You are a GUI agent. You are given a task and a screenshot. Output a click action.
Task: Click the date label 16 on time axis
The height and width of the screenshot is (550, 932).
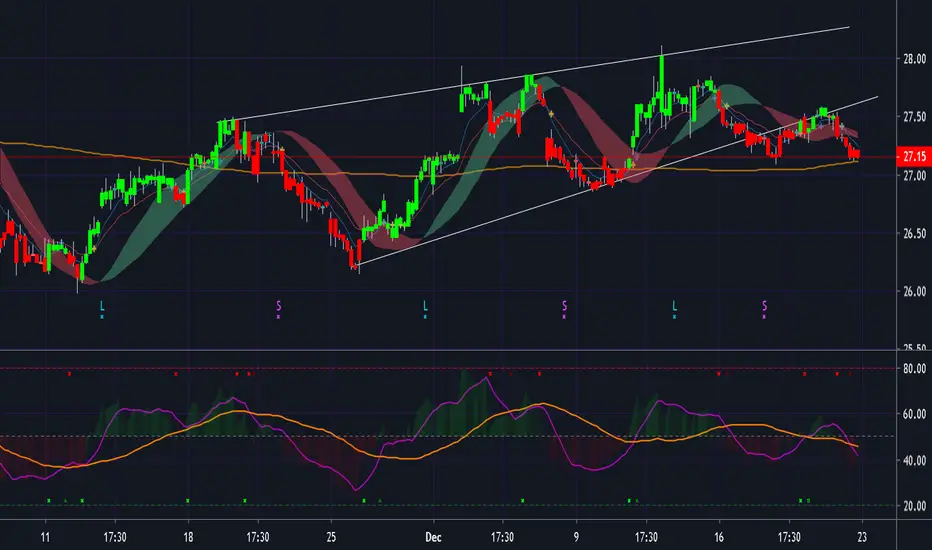[x=719, y=538]
